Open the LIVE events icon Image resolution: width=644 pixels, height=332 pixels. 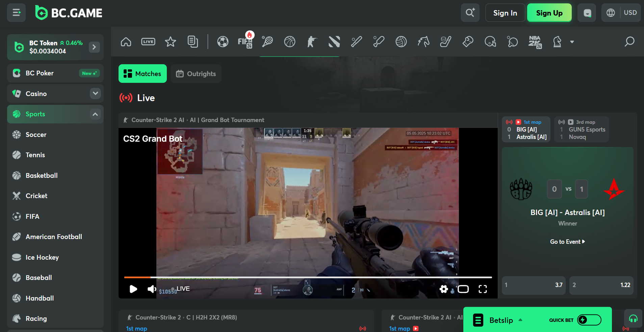coord(148,42)
